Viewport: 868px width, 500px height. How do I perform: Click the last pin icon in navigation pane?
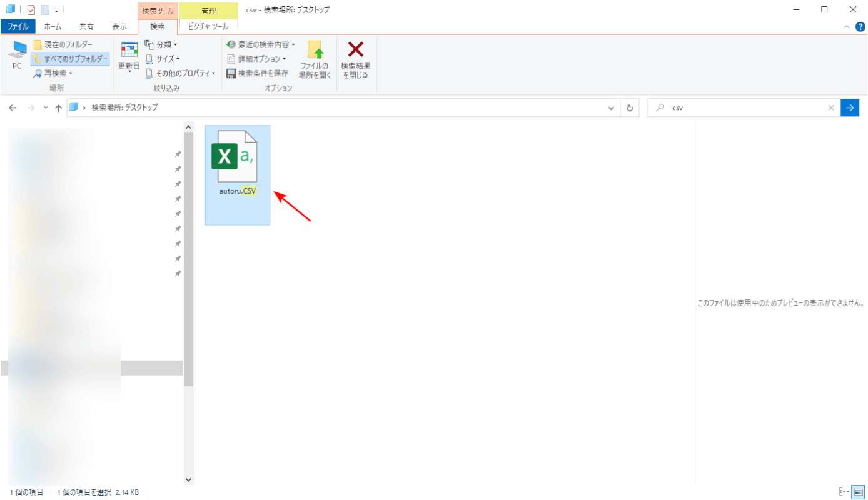point(178,274)
